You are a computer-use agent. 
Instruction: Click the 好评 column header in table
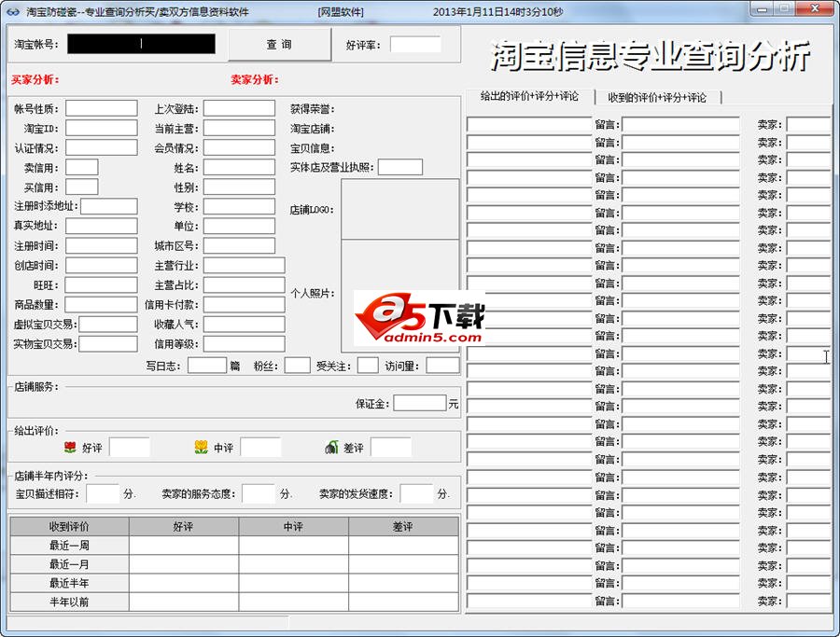[x=184, y=526]
